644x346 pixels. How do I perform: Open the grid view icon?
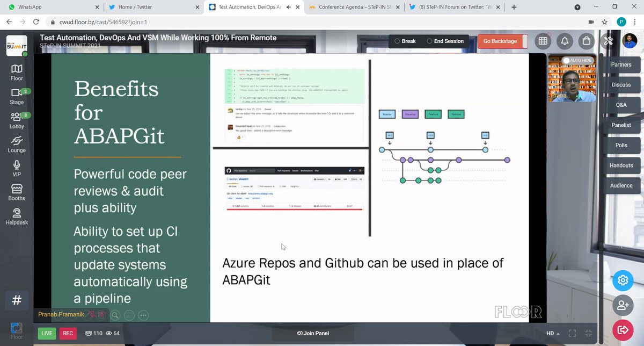tap(543, 41)
